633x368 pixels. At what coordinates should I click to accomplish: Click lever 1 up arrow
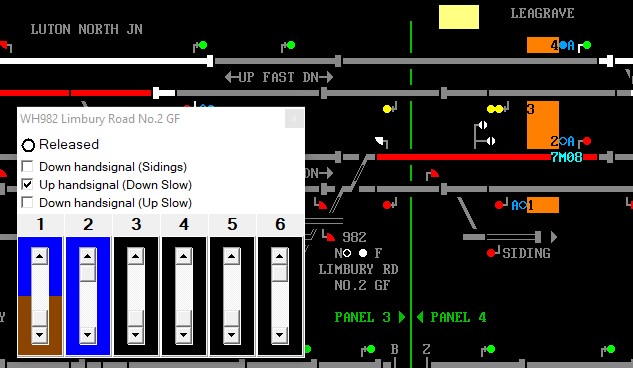(40, 256)
